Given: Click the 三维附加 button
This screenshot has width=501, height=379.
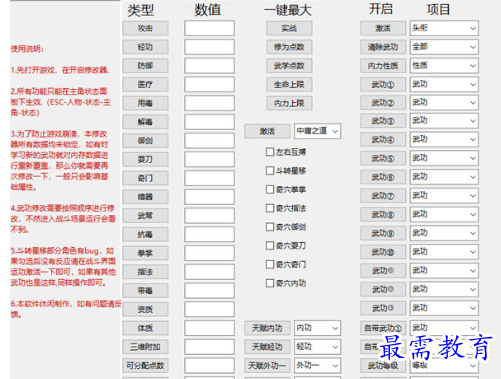Looking at the screenshot, I should click(x=145, y=347).
